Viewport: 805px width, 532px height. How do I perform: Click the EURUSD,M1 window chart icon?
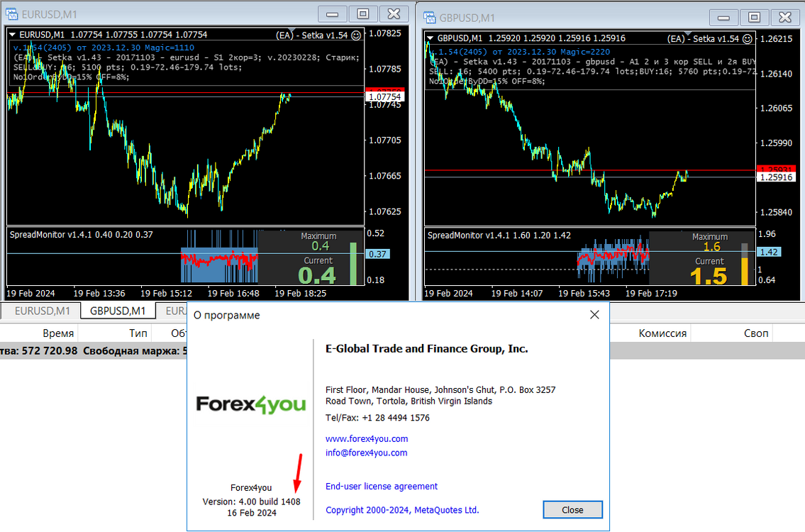[x=11, y=14]
